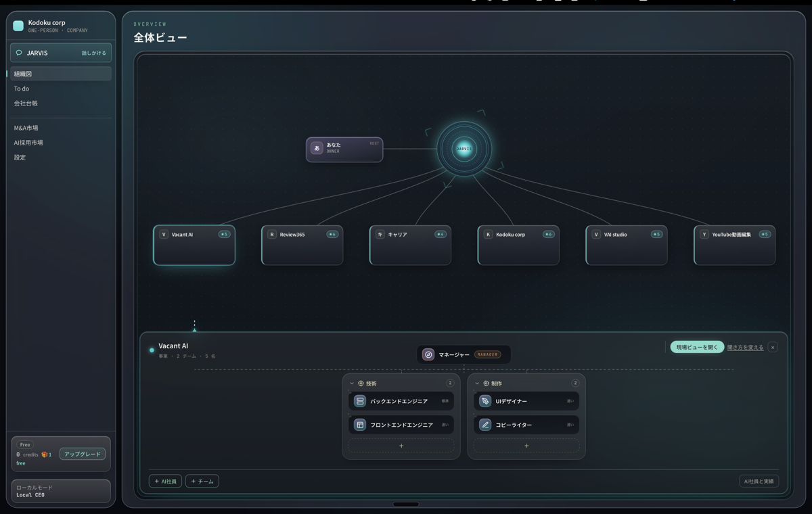Open M&A市場 in the sidebar
Image resolution: width=812 pixels, height=514 pixels.
[x=61, y=128]
